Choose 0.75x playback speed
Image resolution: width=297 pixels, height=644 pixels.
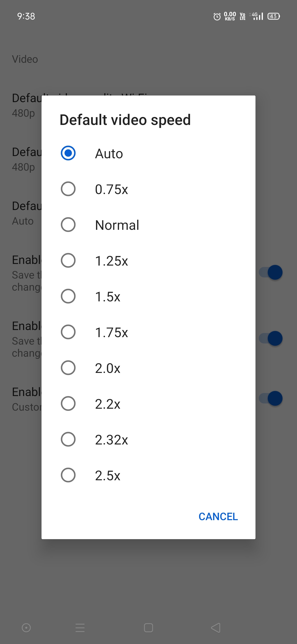[68, 189]
